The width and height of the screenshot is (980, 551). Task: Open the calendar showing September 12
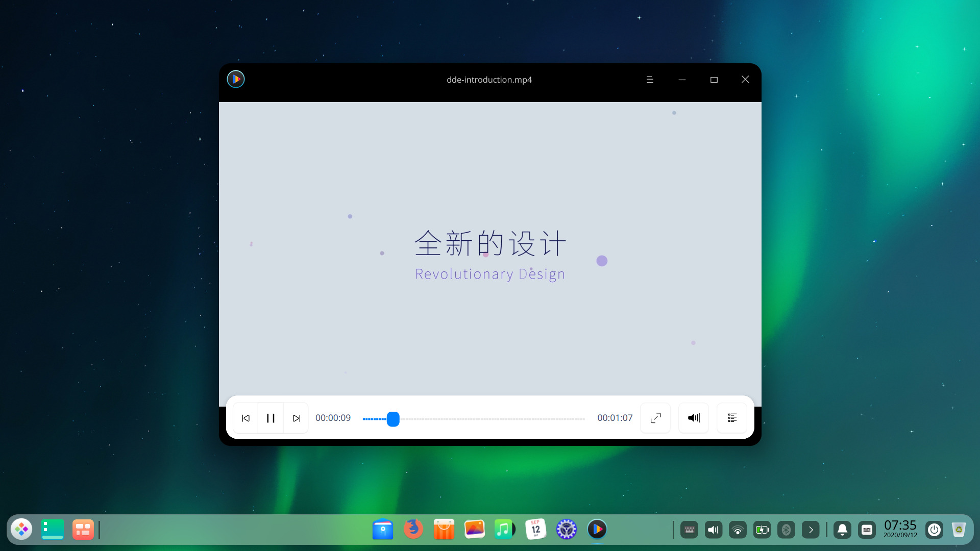[x=536, y=529]
